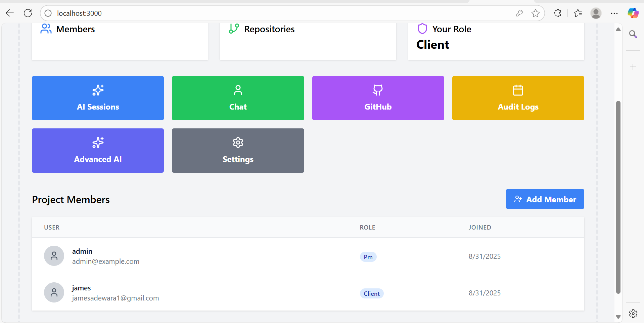This screenshot has width=644, height=323.
Task: Click the Add Member button
Action: (545, 199)
